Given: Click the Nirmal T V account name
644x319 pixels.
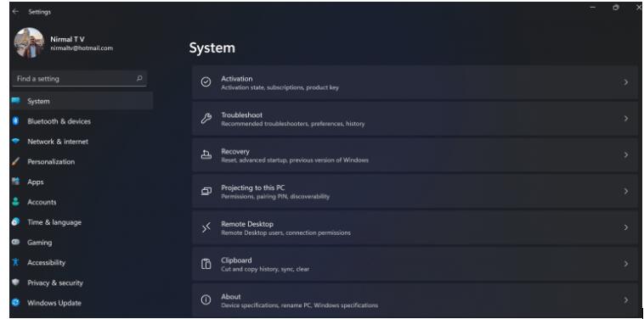Looking at the screenshot, I should tap(67, 39).
